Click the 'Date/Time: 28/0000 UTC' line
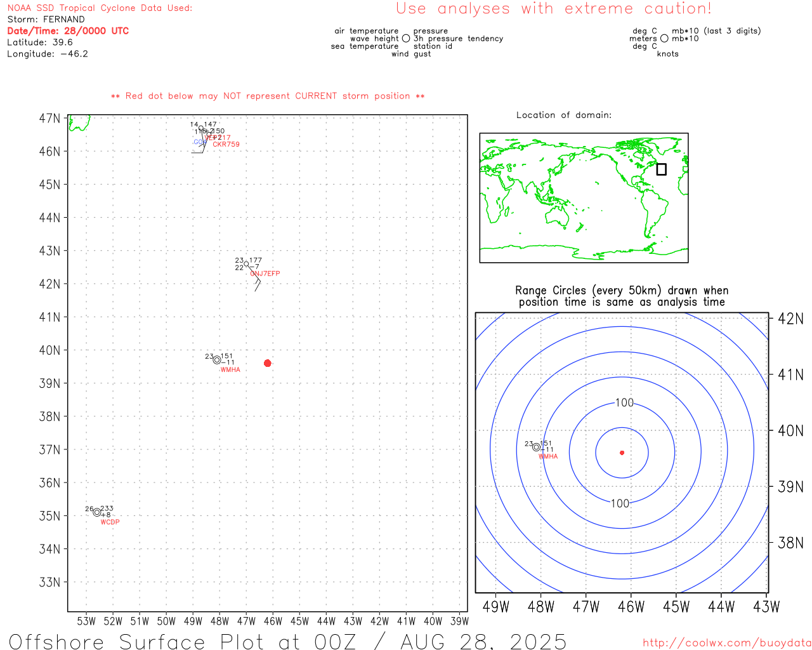This screenshot has height=650, width=812. pyautogui.click(x=68, y=31)
